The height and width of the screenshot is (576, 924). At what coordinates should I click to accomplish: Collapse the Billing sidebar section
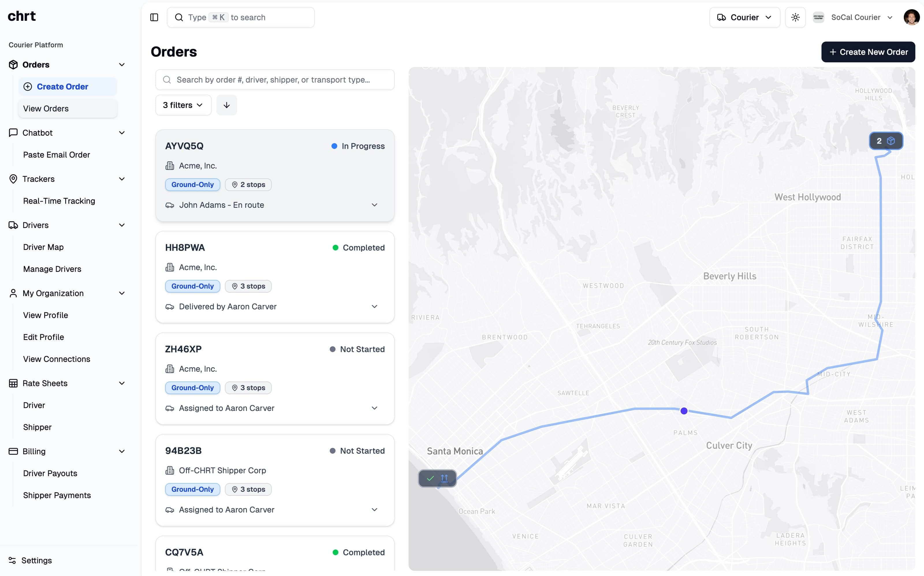pos(122,451)
